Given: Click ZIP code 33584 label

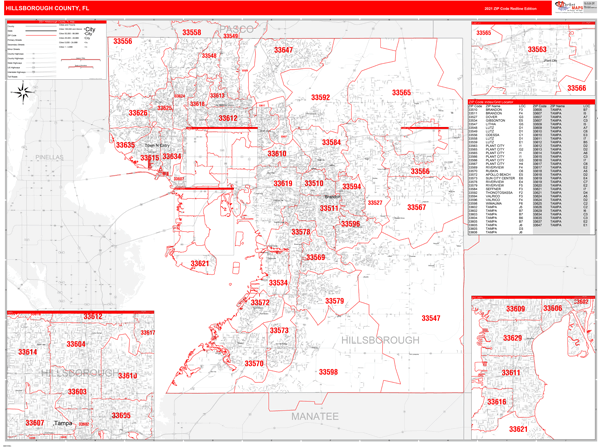Looking at the screenshot, I should [x=331, y=143].
